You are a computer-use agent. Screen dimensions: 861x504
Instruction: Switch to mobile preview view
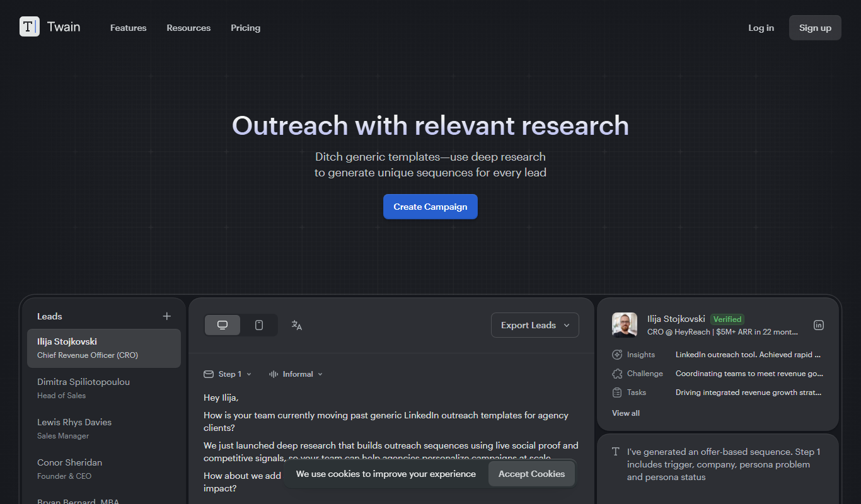(x=258, y=325)
